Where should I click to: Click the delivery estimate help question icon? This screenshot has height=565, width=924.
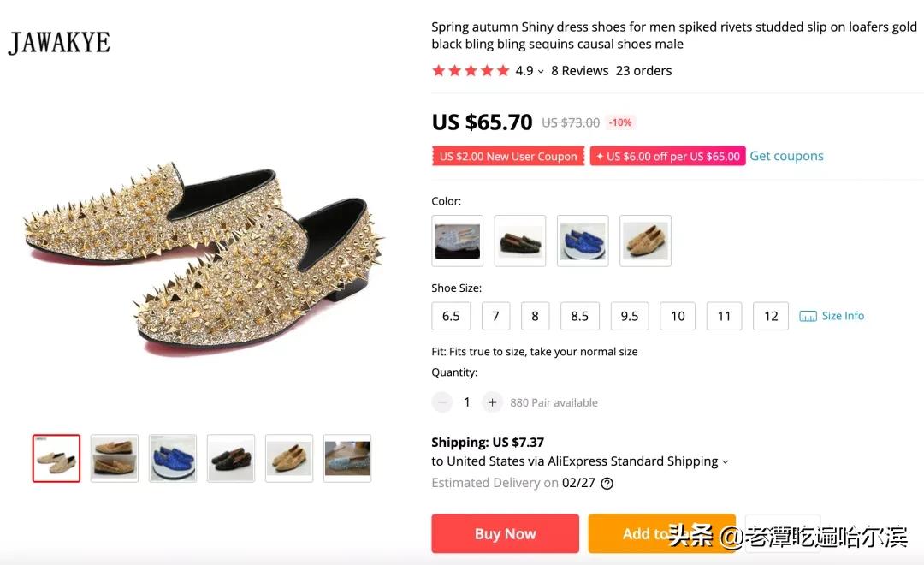pyautogui.click(x=607, y=483)
